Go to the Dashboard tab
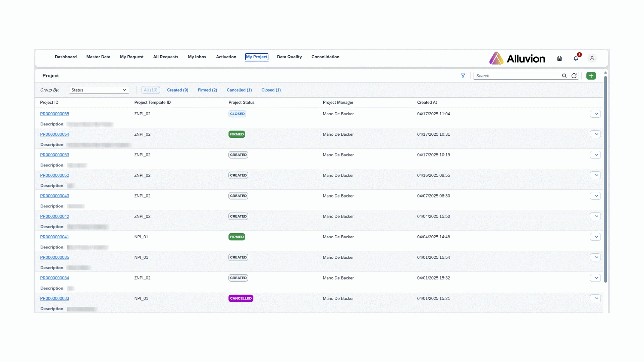Image resolution: width=644 pixels, height=362 pixels. pyautogui.click(x=66, y=57)
